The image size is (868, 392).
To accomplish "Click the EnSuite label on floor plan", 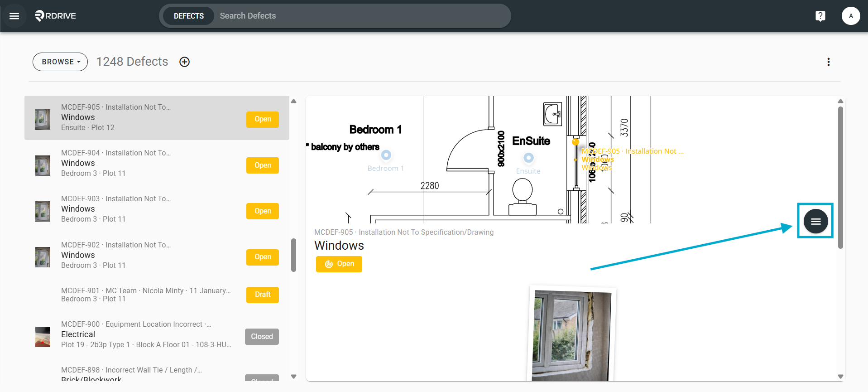I will (x=531, y=141).
